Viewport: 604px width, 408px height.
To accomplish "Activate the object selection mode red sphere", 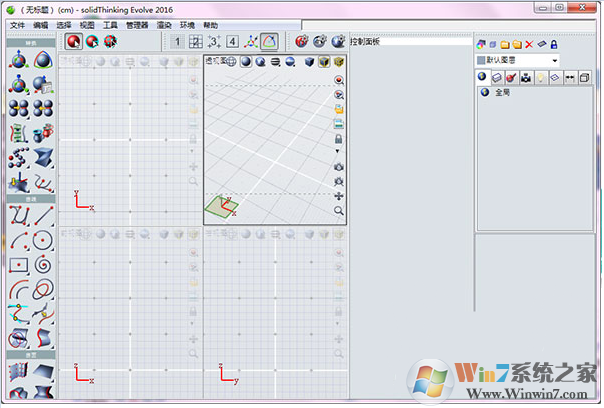I will click(x=74, y=41).
